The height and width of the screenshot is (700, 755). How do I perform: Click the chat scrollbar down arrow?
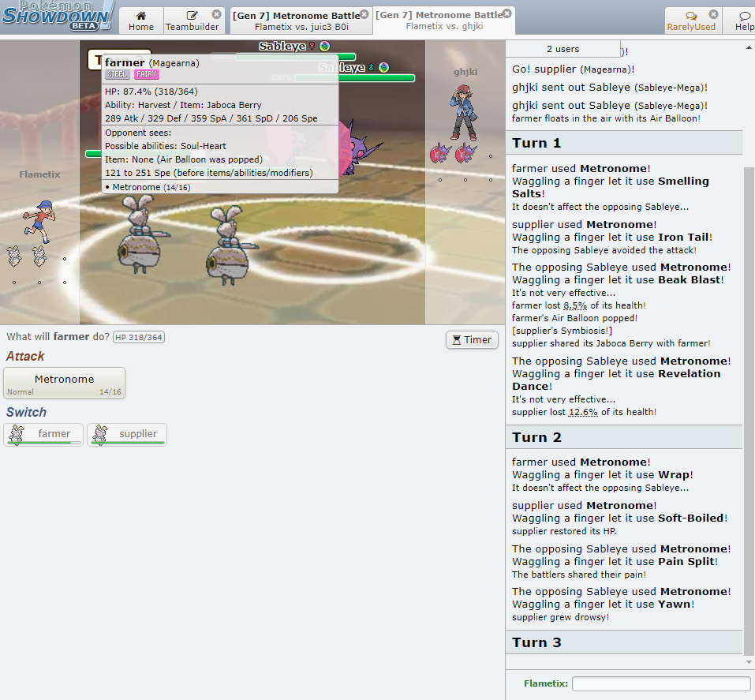(x=749, y=662)
